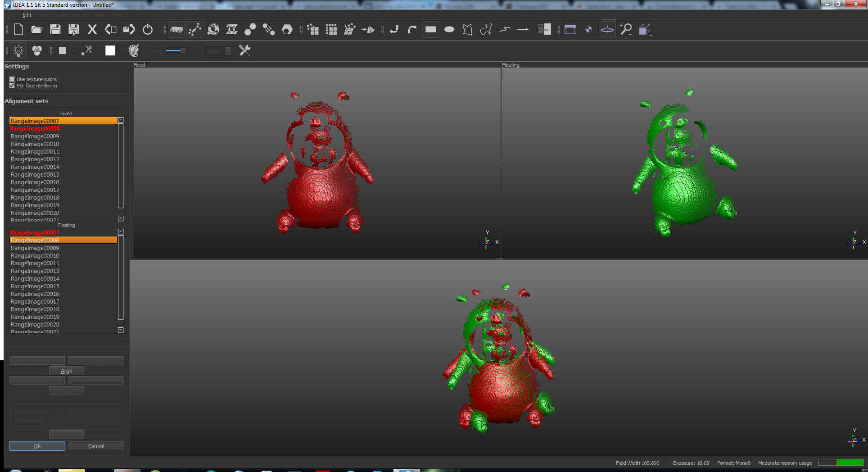The width and height of the screenshot is (868, 472).
Task: Click the Save floppy disk icon
Action: click(x=55, y=30)
